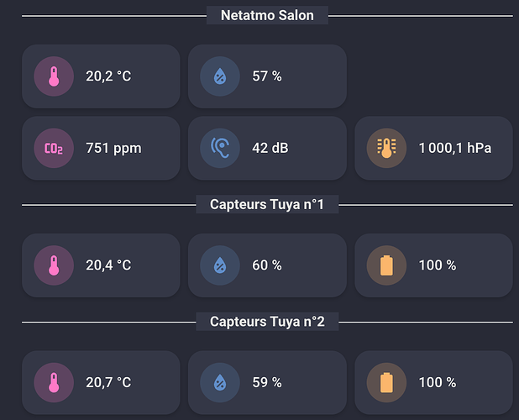519x420 pixels.
Task: Click the Capteurs Tuya n°2 heading
Action: click(267, 322)
